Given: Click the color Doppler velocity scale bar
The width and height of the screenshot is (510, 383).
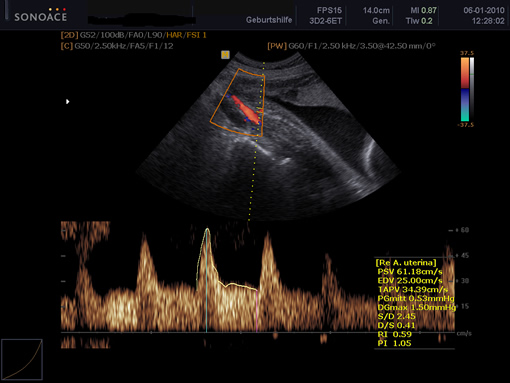Looking at the screenshot, I should [465, 89].
